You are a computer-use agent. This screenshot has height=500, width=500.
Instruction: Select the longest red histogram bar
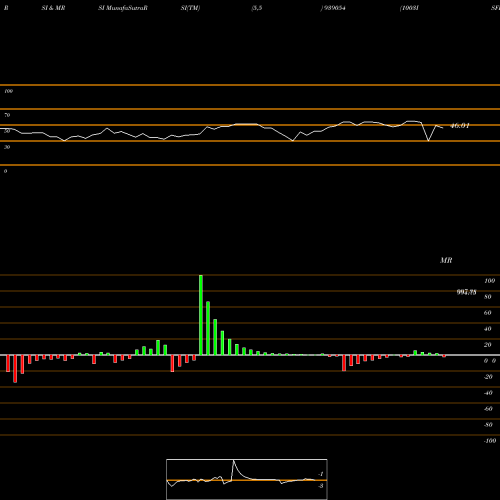(15, 369)
